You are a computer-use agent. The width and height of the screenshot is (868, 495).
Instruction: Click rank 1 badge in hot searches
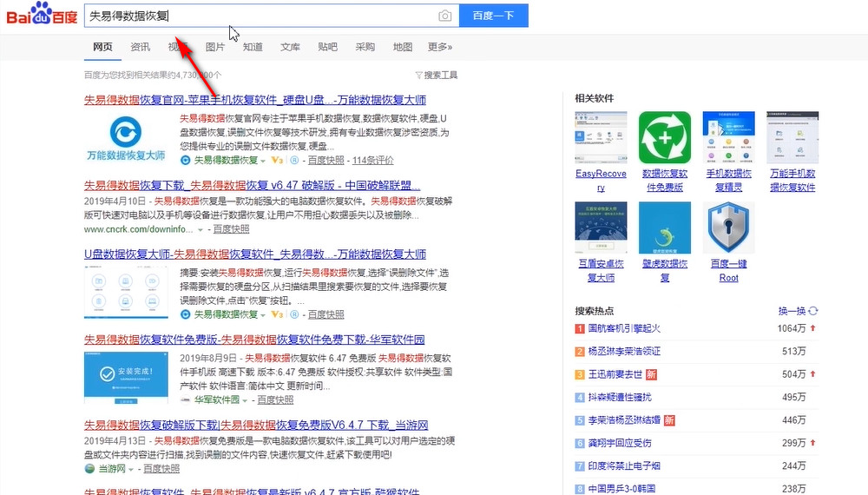pyautogui.click(x=580, y=329)
